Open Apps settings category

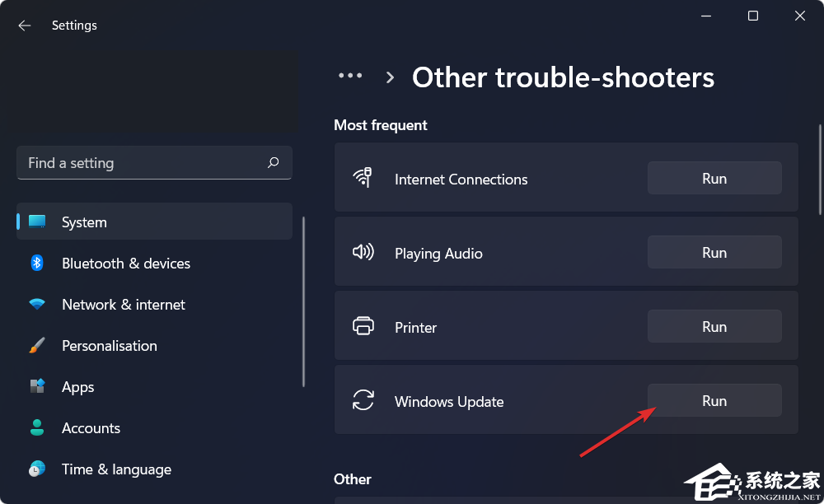[155, 386]
